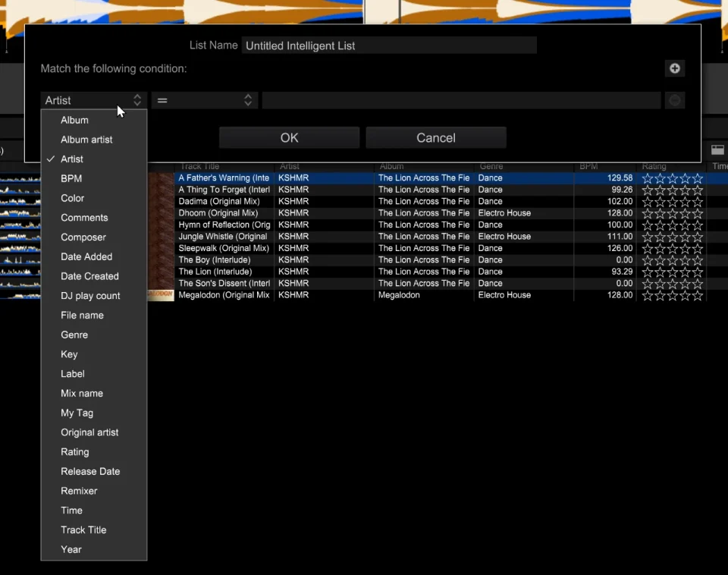Click the rating stars for Jungle Whistle
The width and height of the screenshot is (728, 575).
pos(673,237)
